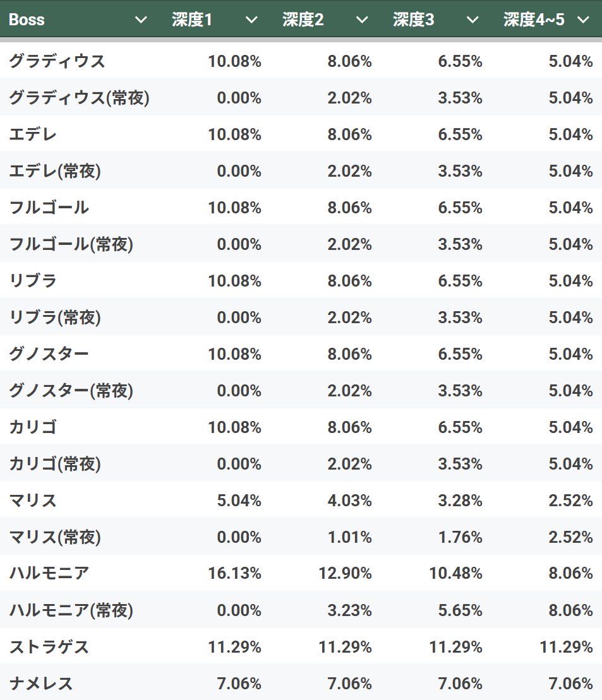This screenshot has height=700, width=602.
Task: Click the グノスター boss name
Action: (49, 354)
